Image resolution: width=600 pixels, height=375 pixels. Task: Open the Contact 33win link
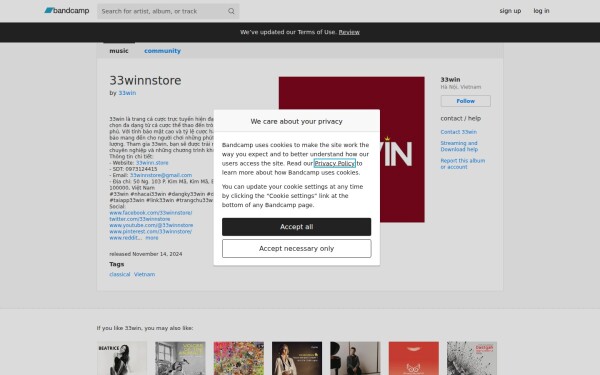(458, 132)
